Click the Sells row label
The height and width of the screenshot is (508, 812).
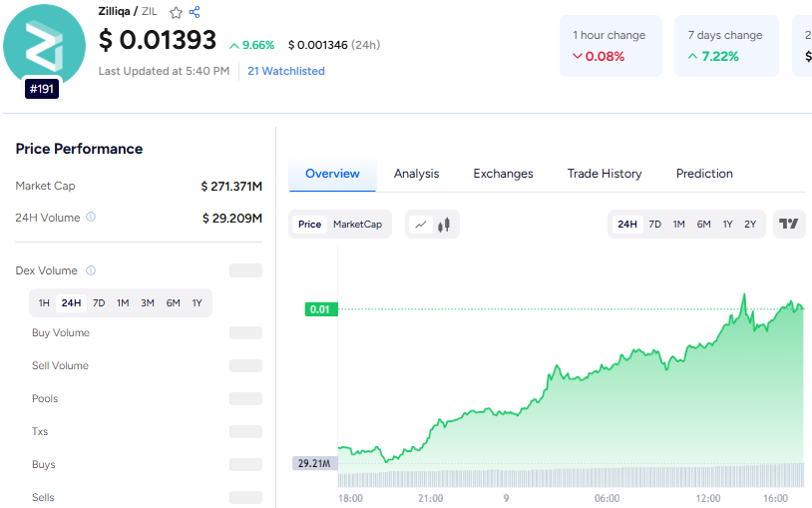pos(43,497)
